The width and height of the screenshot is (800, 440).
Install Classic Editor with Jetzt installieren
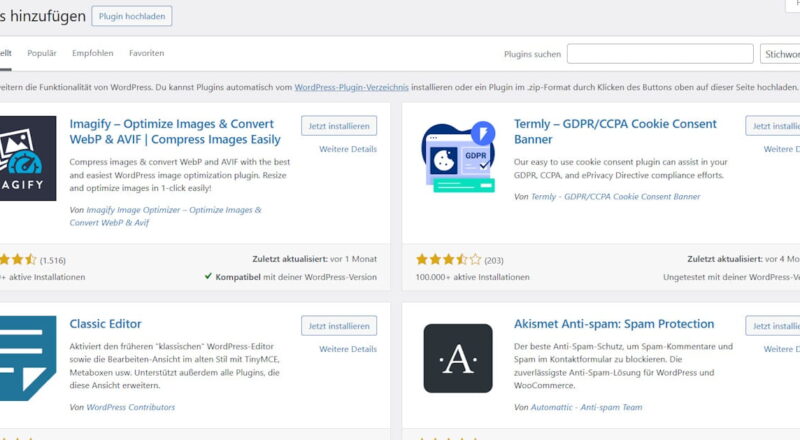[339, 326]
